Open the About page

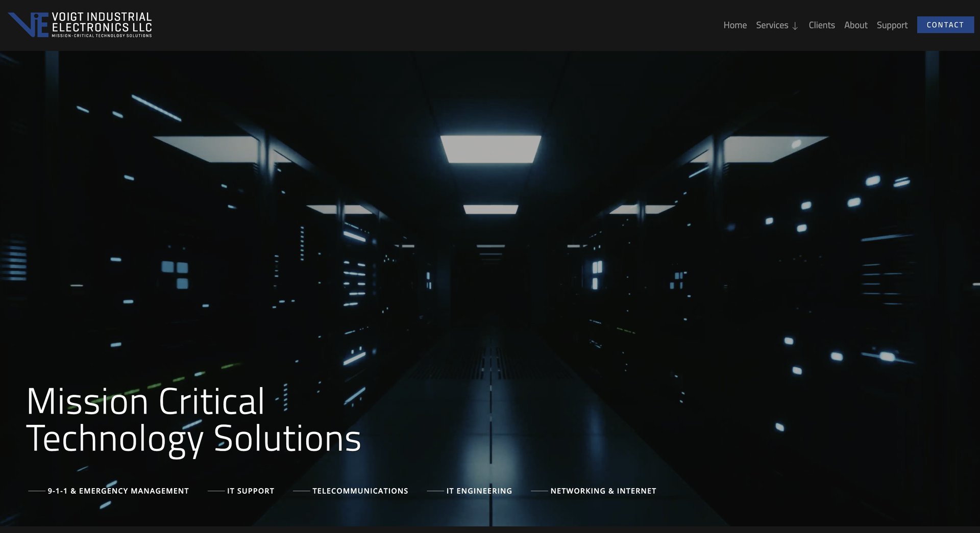tap(855, 25)
